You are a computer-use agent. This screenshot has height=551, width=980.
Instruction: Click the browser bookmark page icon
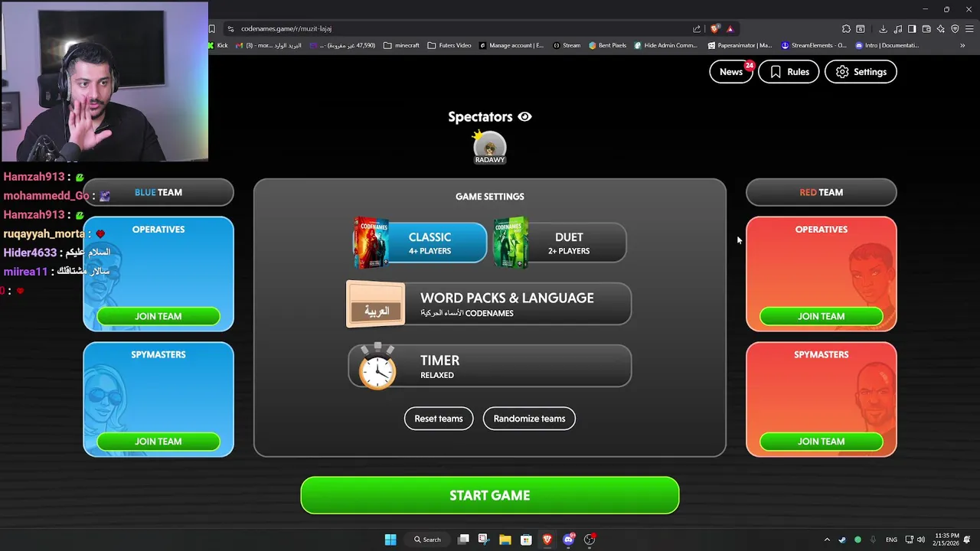[212, 29]
